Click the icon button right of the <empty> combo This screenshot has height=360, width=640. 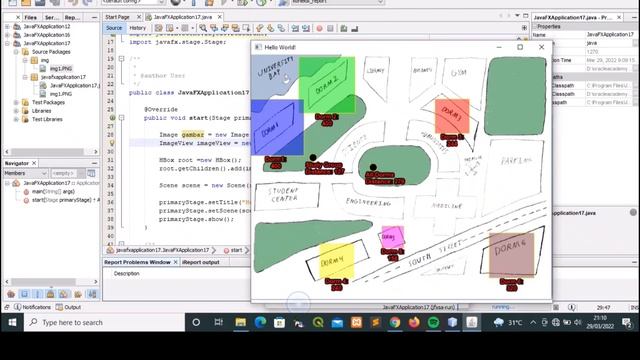tap(91, 173)
